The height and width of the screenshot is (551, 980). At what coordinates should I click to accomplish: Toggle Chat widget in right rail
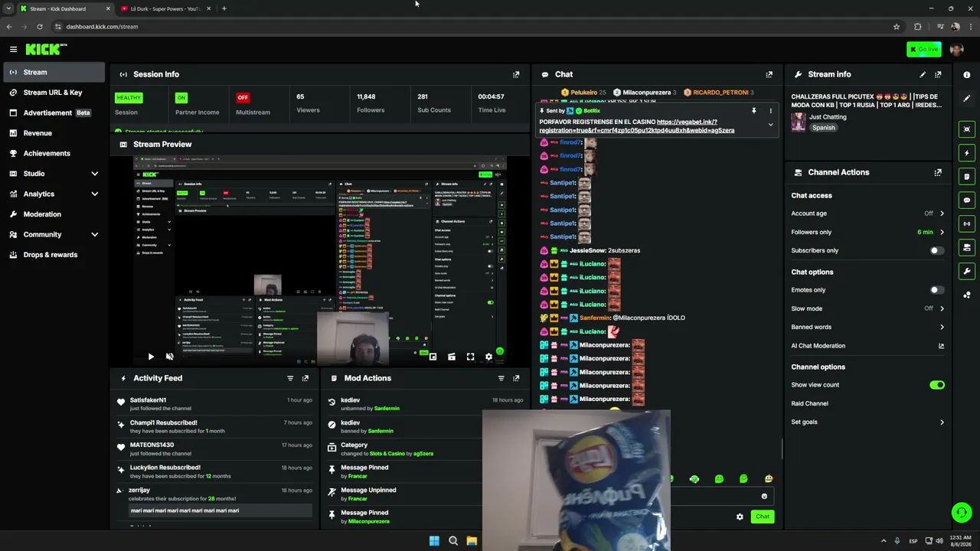[967, 201]
